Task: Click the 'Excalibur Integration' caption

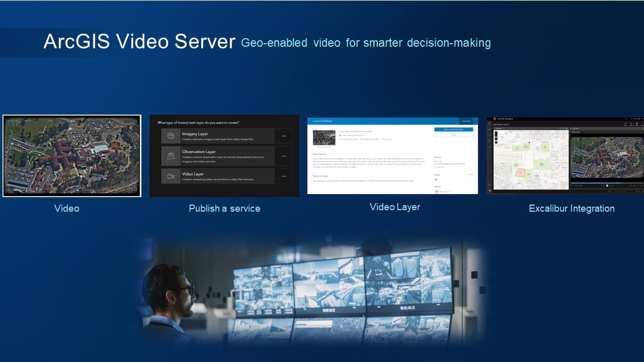Action: pos(572,208)
